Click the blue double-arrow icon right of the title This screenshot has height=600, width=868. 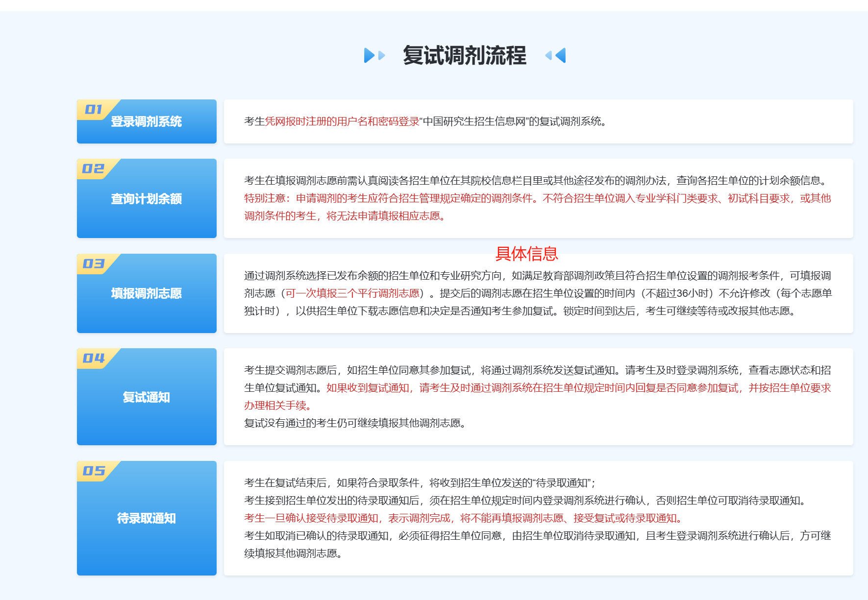click(556, 55)
